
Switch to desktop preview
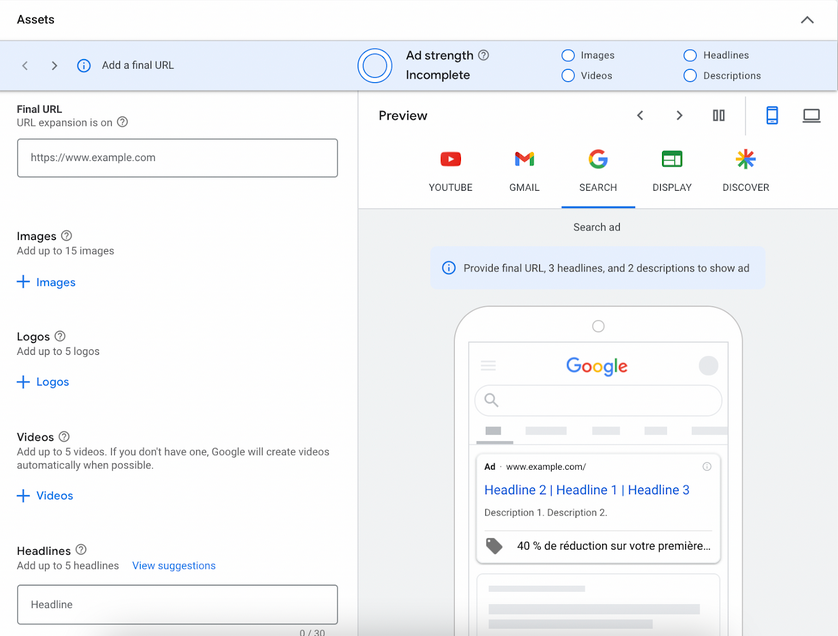[x=811, y=116]
